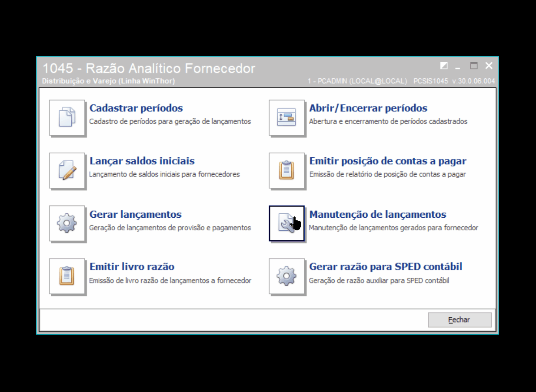Click text 'Lançamento de saldos iniciais para fornecedores'
This screenshot has width=536, height=392.
[x=164, y=174]
